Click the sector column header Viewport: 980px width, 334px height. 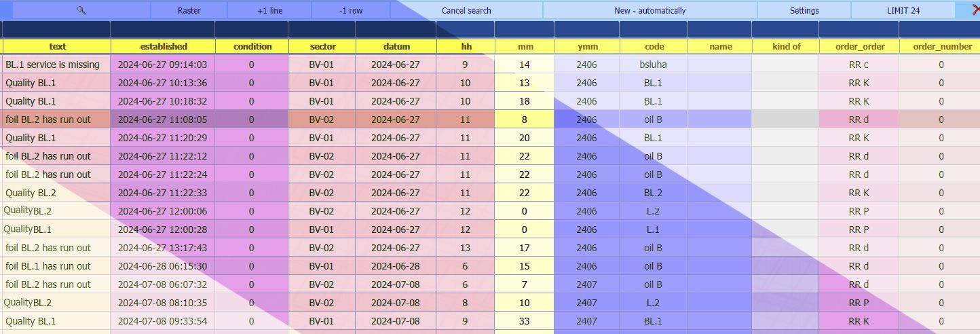pyautogui.click(x=322, y=46)
